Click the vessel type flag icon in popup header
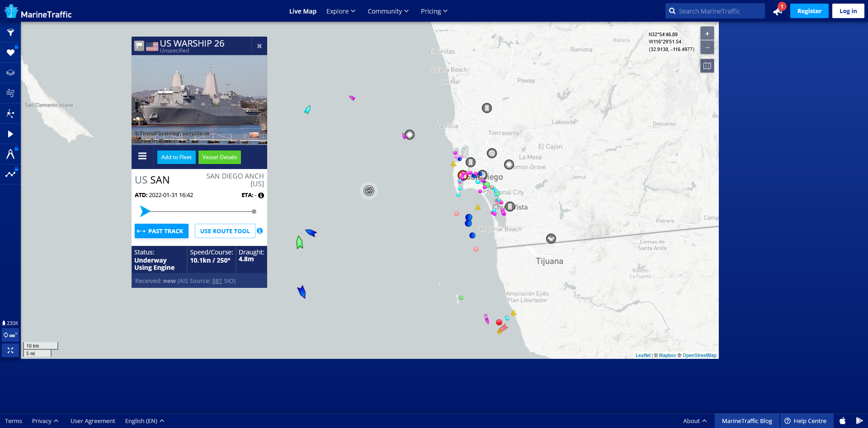The height and width of the screenshot is (428, 868). pyautogui.click(x=139, y=46)
